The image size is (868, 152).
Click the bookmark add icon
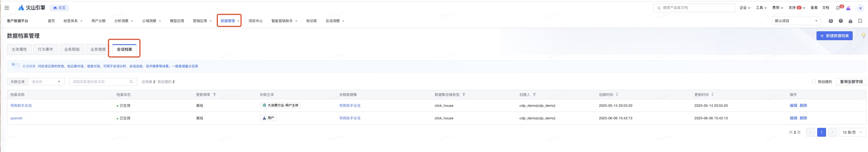pyautogui.click(x=860, y=21)
